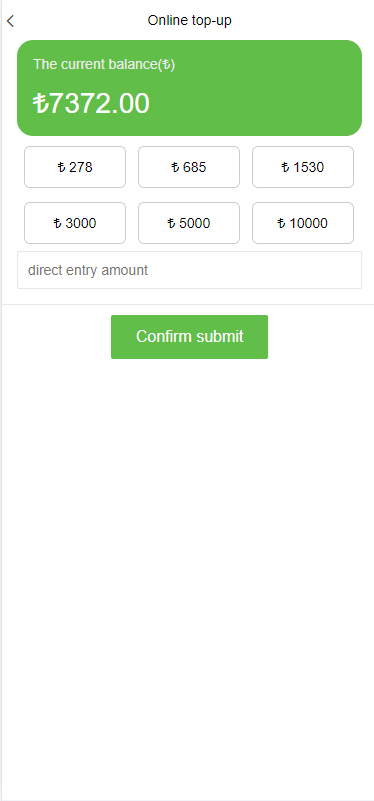Choose the ₺ 685 top-up option
The height and width of the screenshot is (801, 374).
coord(189,167)
